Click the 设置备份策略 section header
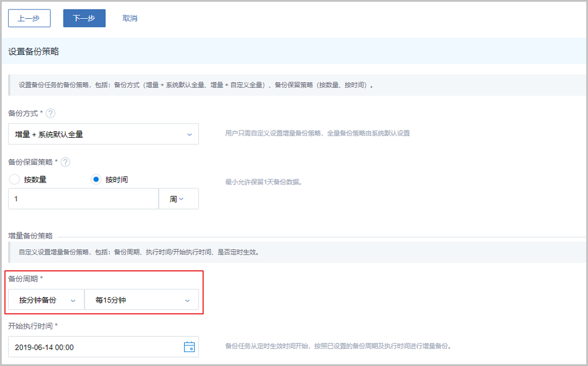Viewport: 588px width, 366px height. [34, 51]
